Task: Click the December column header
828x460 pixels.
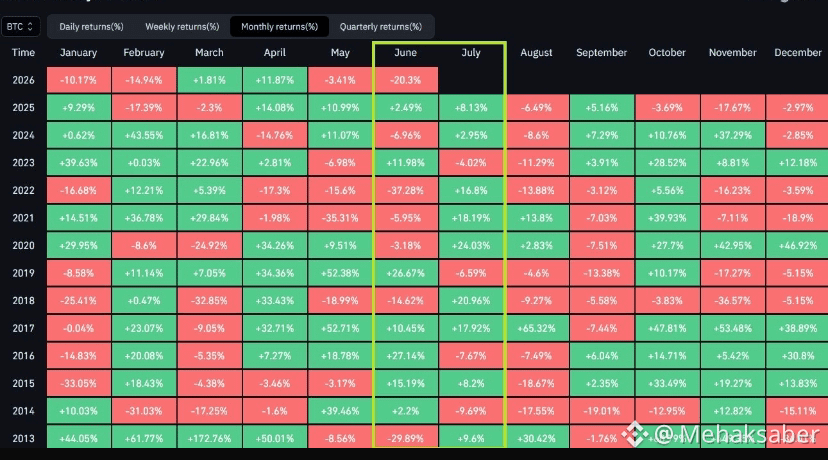Action: (x=798, y=53)
